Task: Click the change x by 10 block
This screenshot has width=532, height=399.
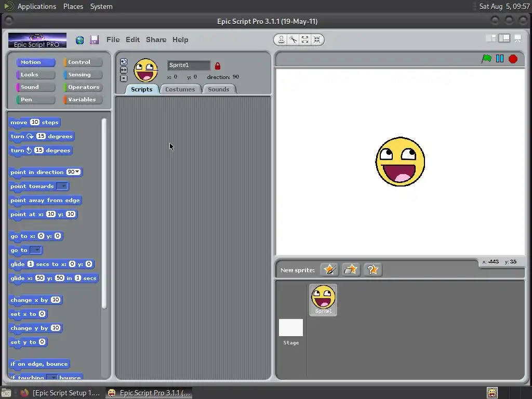Action: coord(36,300)
